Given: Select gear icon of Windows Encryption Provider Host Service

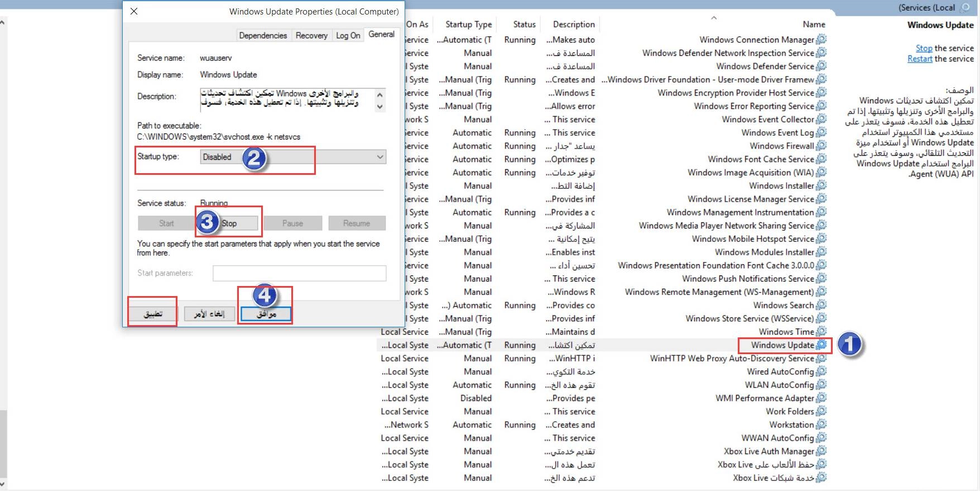Looking at the screenshot, I should [x=821, y=93].
